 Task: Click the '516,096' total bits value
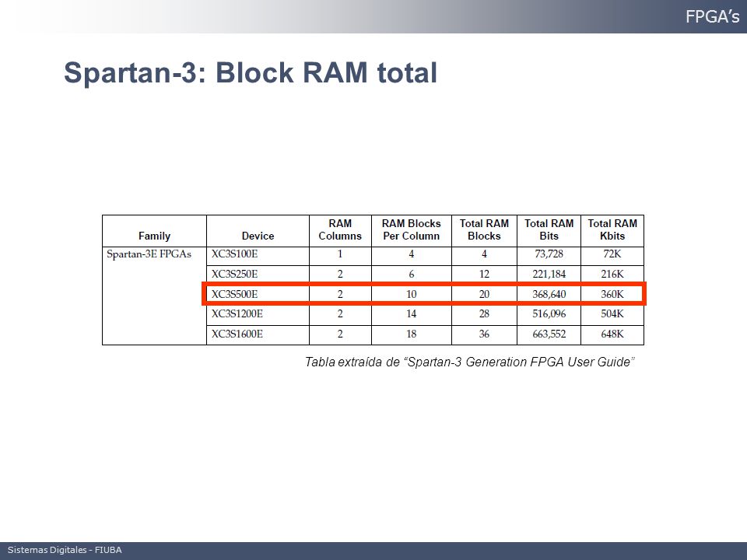549,313
